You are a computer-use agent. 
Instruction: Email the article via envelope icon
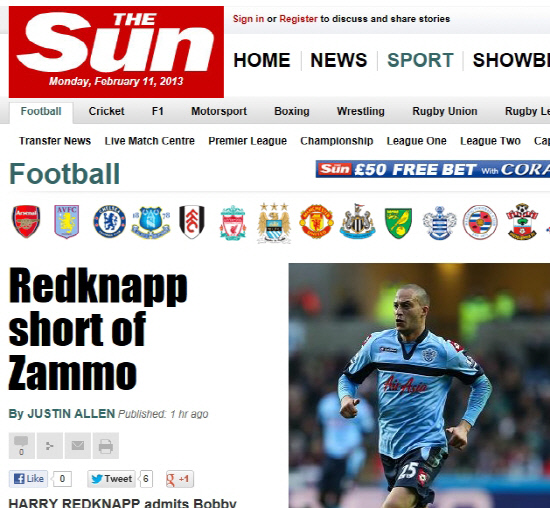(x=78, y=446)
